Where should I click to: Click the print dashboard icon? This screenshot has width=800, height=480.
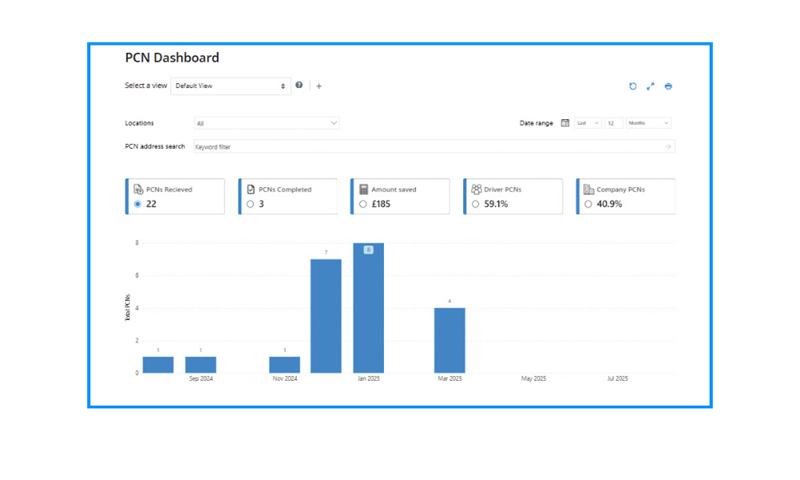668,86
